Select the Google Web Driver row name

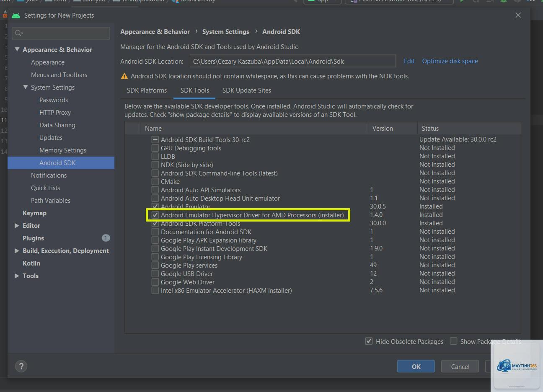pos(188,282)
